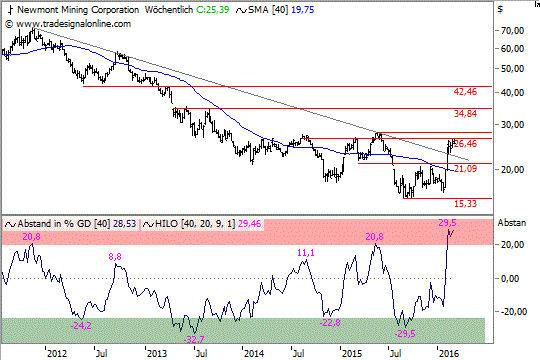The height and width of the screenshot is (360, 540).
Task: Click the Abstand value 28,53
Action: click(x=125, y=224)
